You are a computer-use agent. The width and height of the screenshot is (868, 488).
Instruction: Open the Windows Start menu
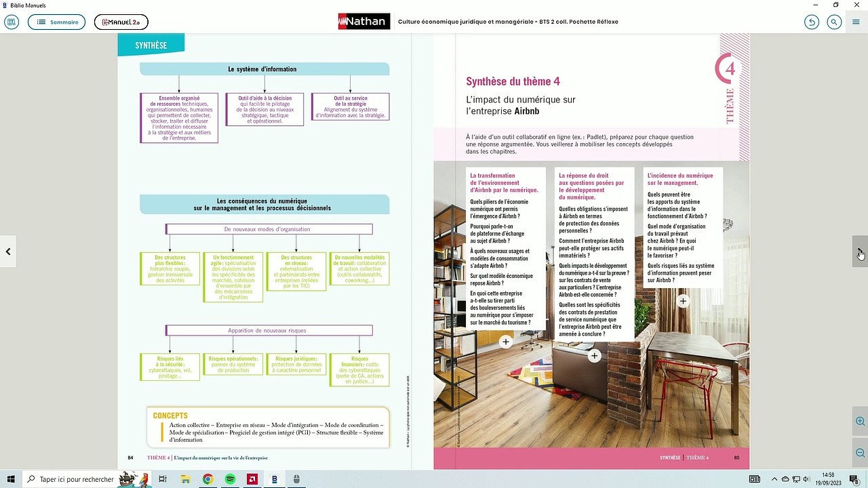pyautogui.click(x=11, y=479)
